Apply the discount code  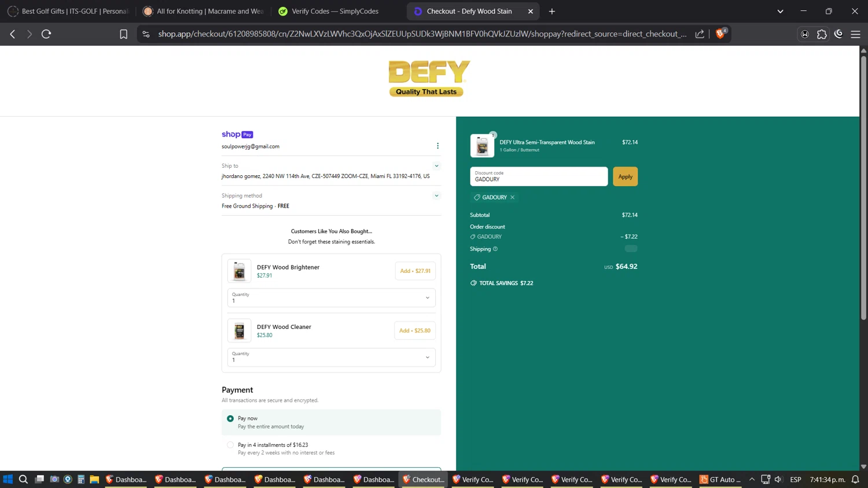point(625,176)
